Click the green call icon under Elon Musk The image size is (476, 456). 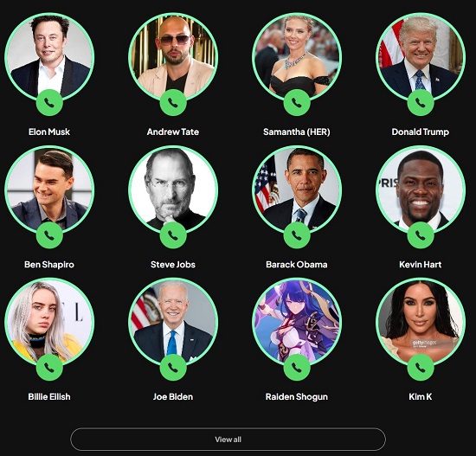tap(49, 103)
